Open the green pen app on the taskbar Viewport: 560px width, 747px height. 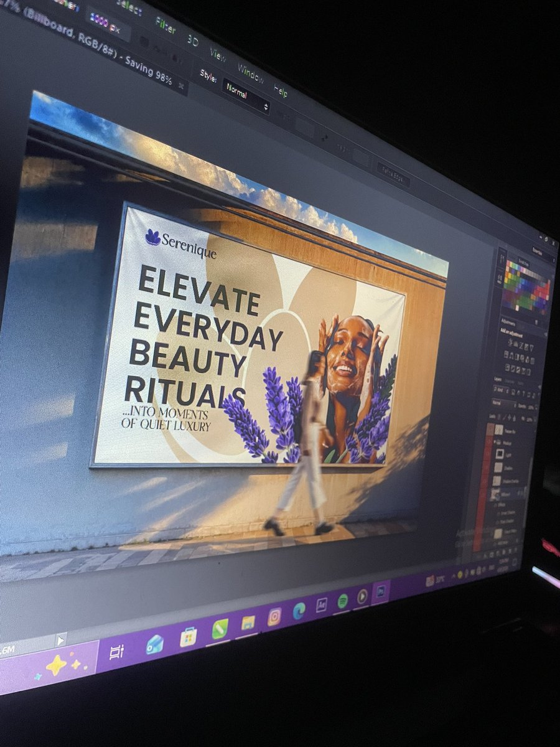click(220, 629)
